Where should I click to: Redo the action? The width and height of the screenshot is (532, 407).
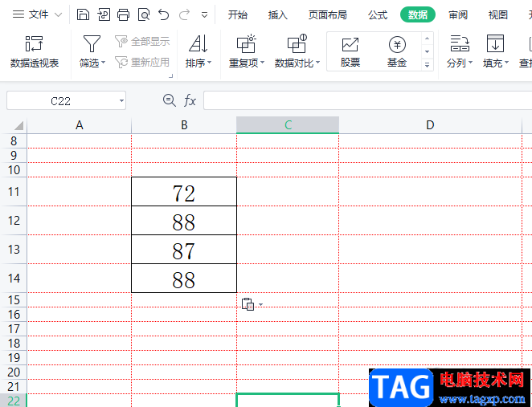click(x=184, y=15)
